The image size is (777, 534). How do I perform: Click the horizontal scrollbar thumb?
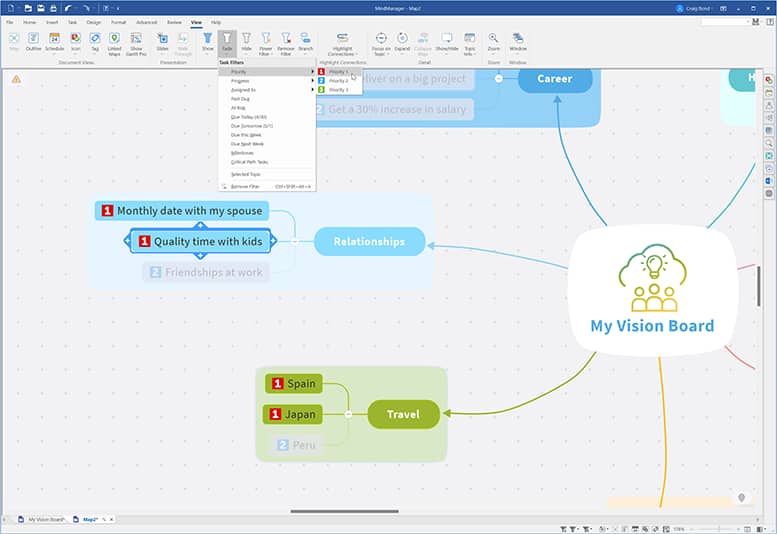pos(344,511)
